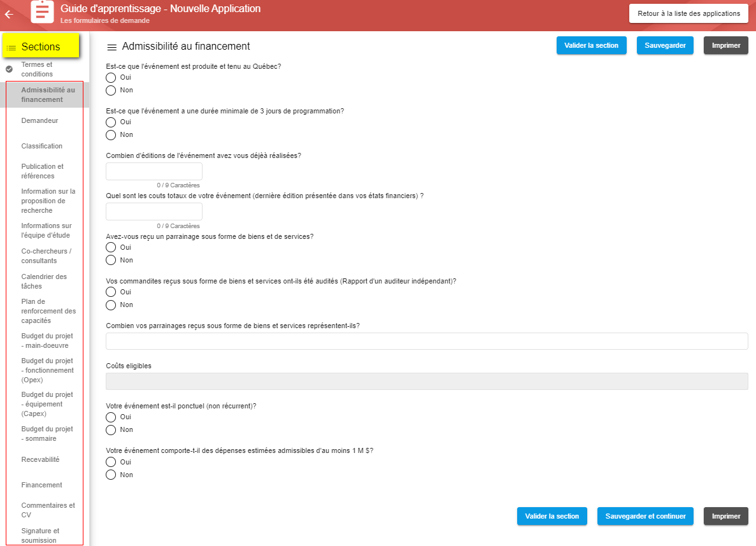
Task: Select Non for commandites audités question
Action: pos(111,305)
